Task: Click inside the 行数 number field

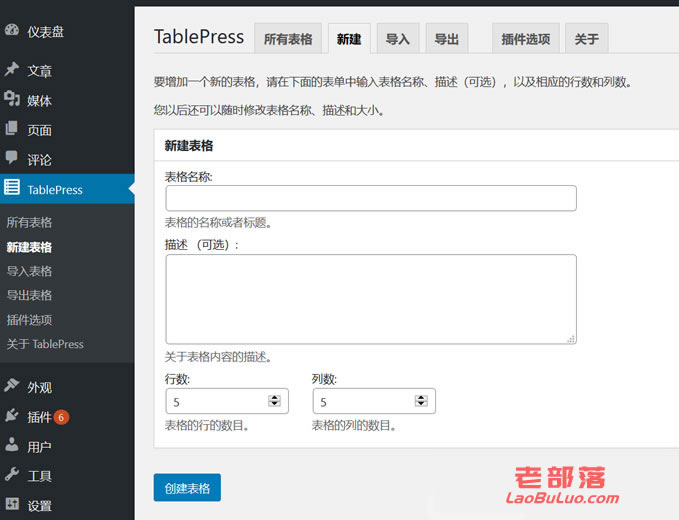Action: click(227, 401)
